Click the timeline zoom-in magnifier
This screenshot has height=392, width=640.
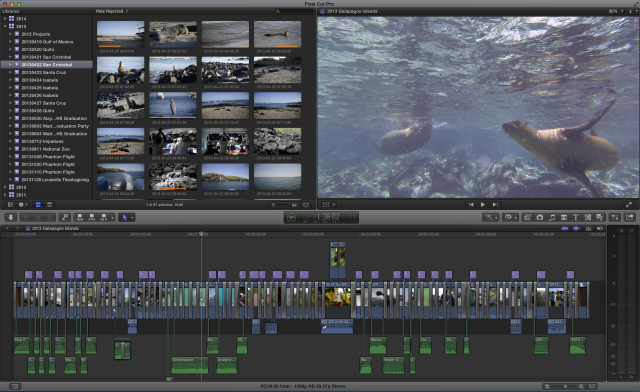[581, 386]
